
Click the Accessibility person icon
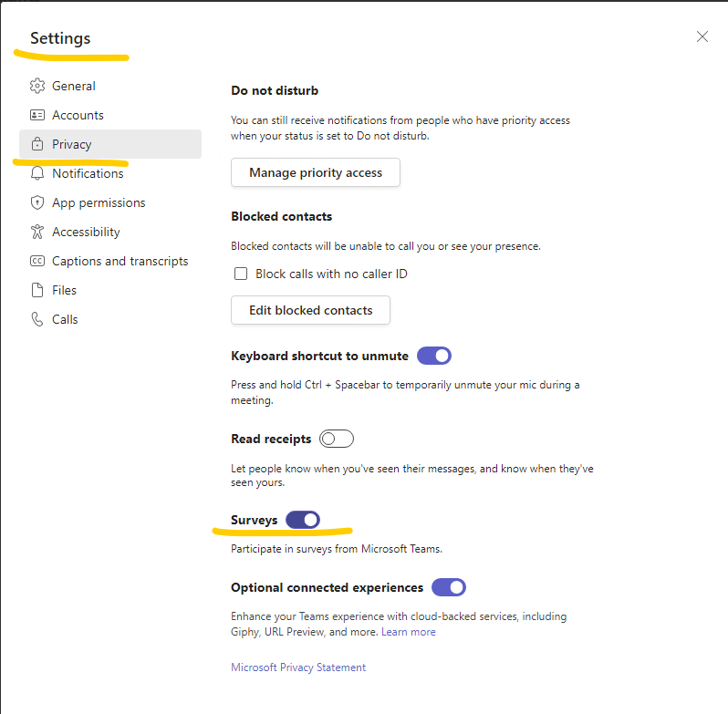click(x=37, y=232)
